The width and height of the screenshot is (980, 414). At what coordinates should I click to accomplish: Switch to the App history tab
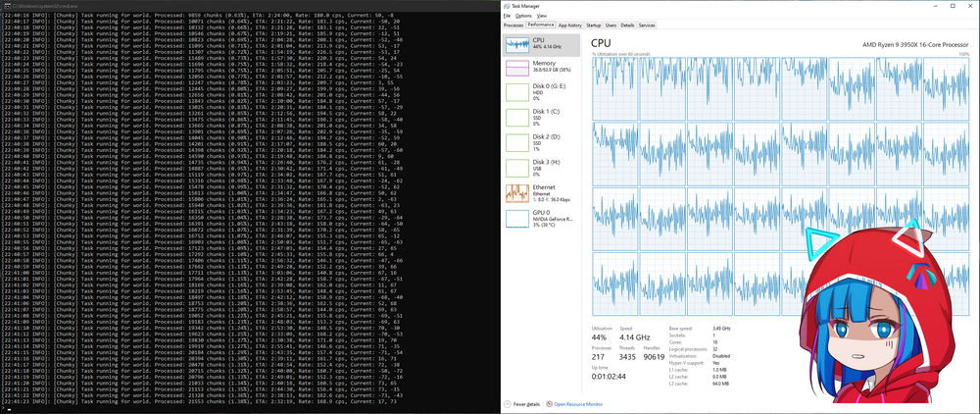pyautogui.click(x=569, y=25)
